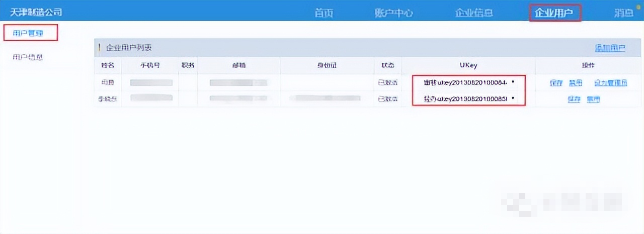This screenshot has width=644, height=234.
Task: Click 保存 link in the first user row
Action: pyautogui.click(x=556, y=83)
